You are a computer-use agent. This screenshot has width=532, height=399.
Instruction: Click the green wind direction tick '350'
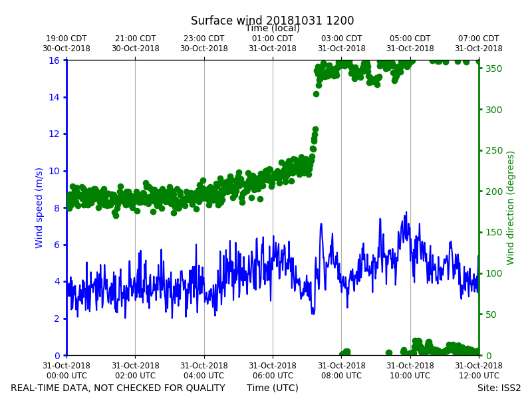(493, 68)
